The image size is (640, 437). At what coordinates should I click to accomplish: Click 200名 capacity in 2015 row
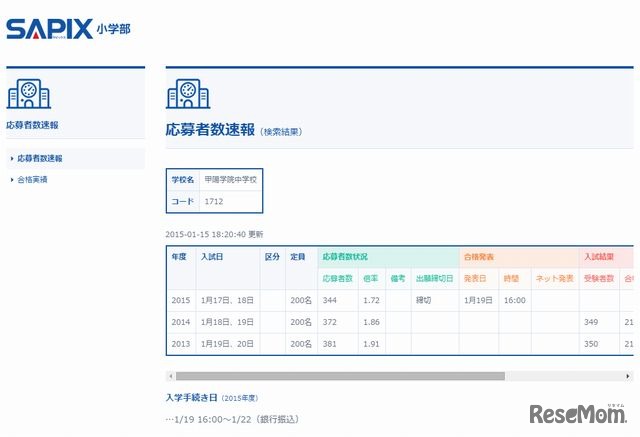[301, 300]
